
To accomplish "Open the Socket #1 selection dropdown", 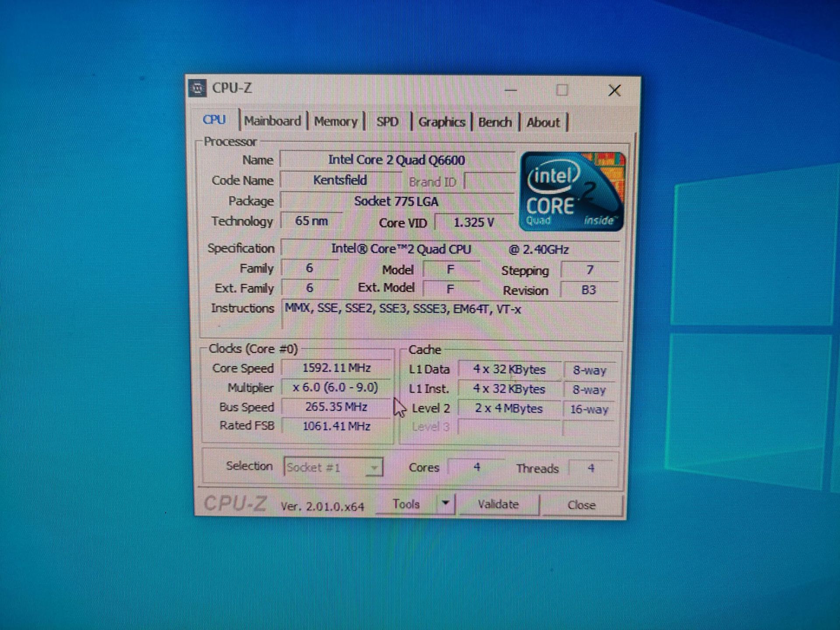I will [333, 467].
